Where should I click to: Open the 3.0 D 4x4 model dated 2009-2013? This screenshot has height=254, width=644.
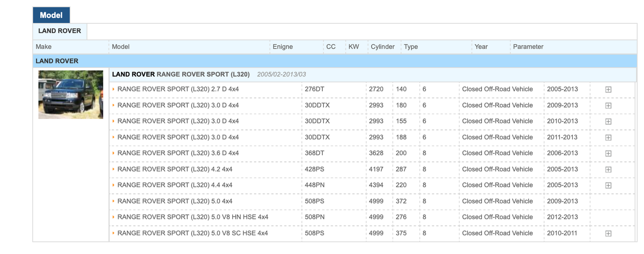[178, 105]
